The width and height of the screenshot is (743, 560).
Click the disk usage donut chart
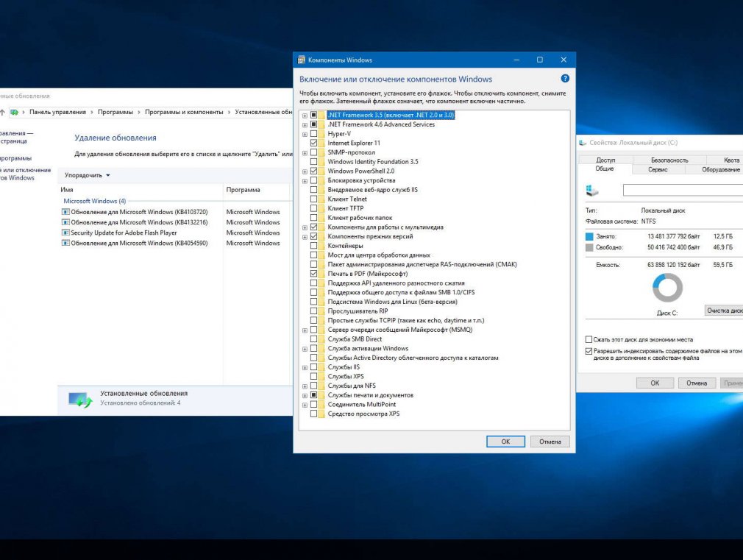point(667,288)
